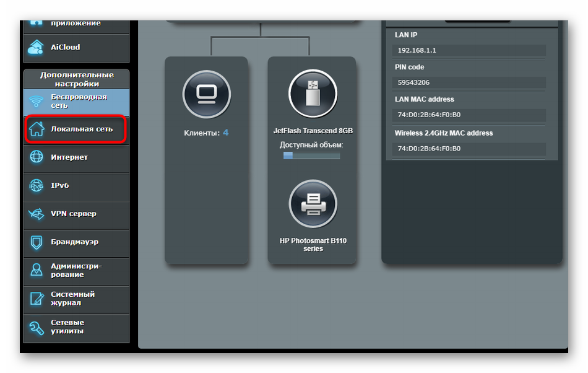The image size is (588, 373).
Task: Select the JetFlash Transcend USB drive icon
Action: pos(313,95)
